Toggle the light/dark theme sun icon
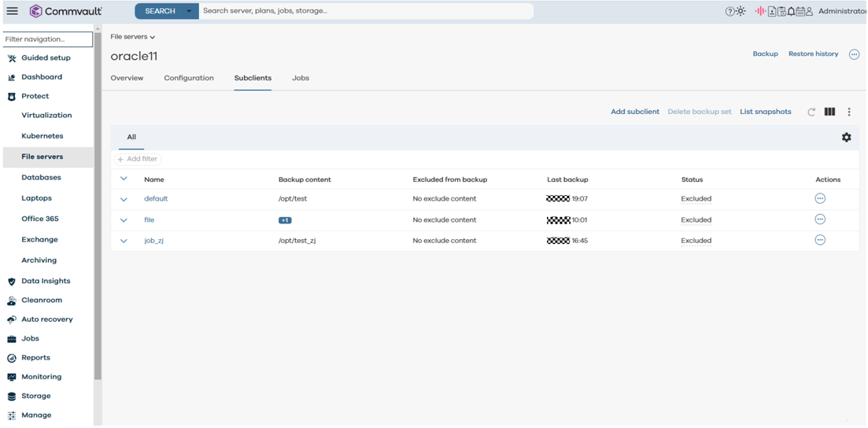The image size is (868, 428). (741, 11)
